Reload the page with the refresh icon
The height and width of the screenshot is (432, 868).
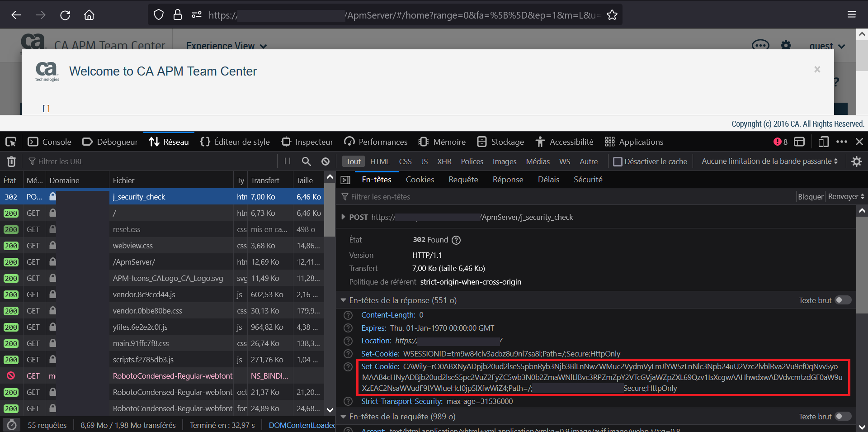[65, 15]
